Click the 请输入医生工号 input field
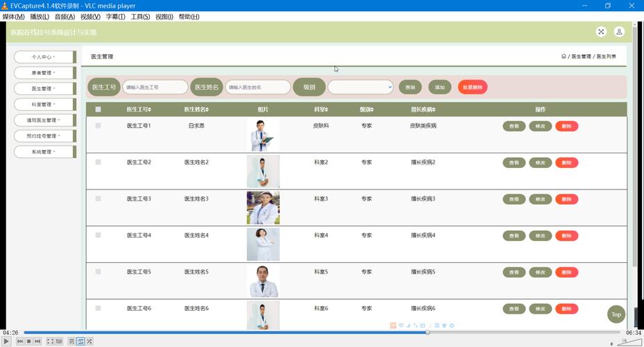This screenshot has height=347, width=644. pyautogui.click(x=155, y=87)
